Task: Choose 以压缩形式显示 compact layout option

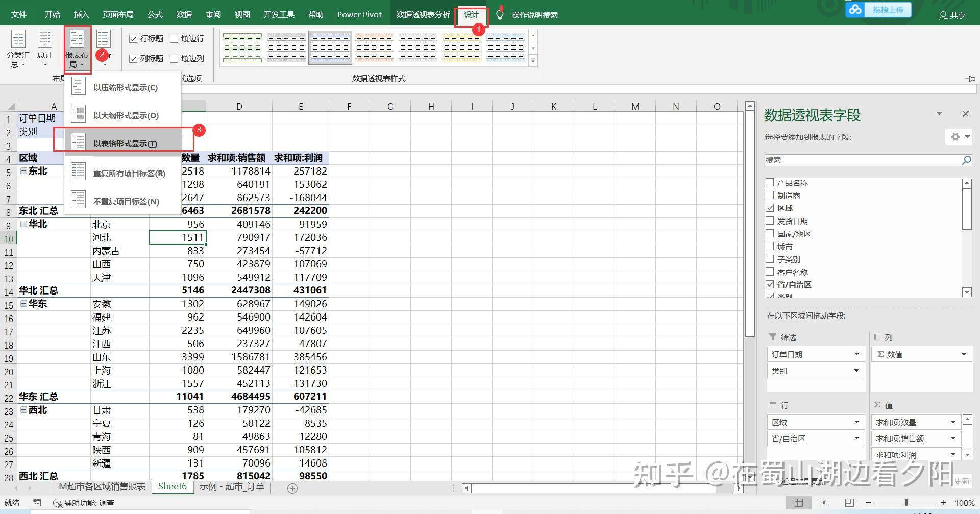Action: (122, 87)
